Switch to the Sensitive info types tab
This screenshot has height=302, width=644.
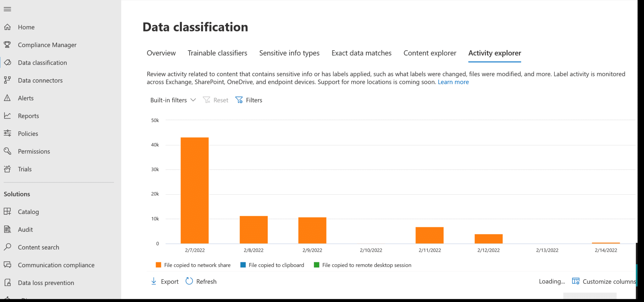click(x=289, y=53)
